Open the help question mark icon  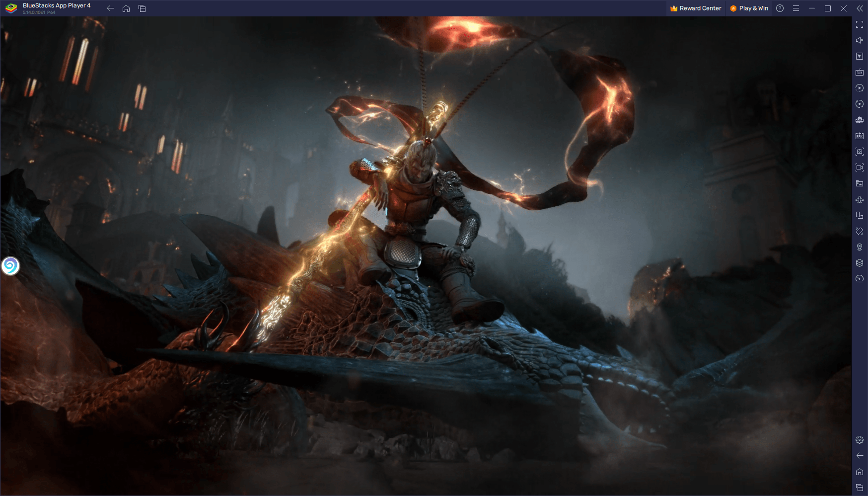point(780,8)
